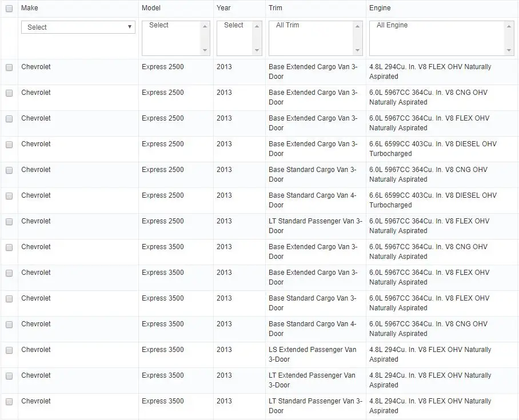Click the 4.8L 294Cu. engine in first row
The width and height of the screenshot is (519, 420).
430,71
